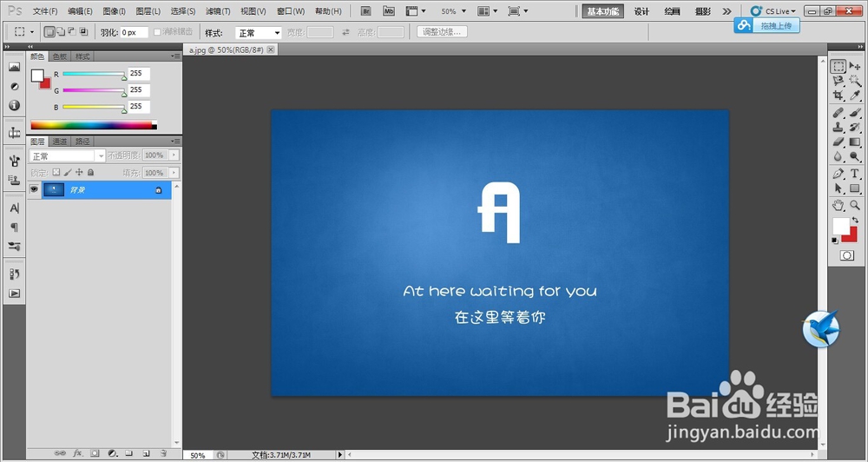
Task: Swap foreground and background colors
Action: pyautogui.click(x=855, y=221)
